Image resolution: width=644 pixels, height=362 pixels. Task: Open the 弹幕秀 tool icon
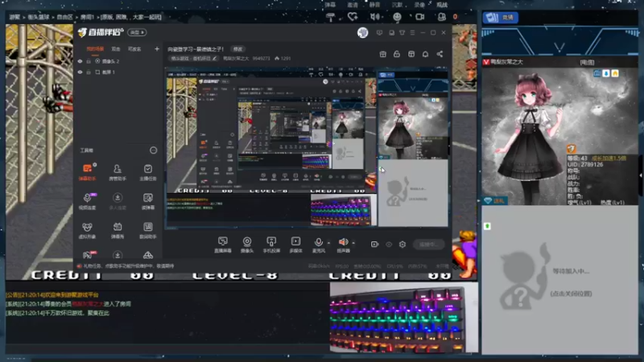click(x=118, y=230)
